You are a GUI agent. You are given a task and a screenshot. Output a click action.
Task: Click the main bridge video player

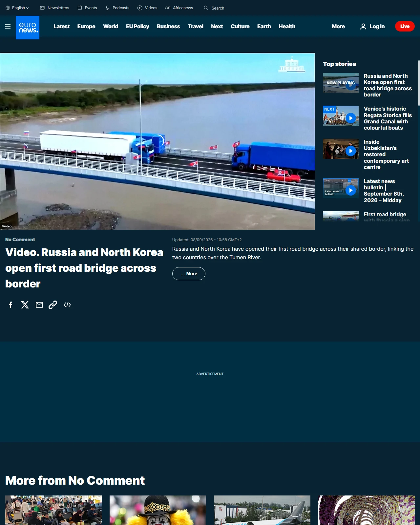click(x=157, y=141)
